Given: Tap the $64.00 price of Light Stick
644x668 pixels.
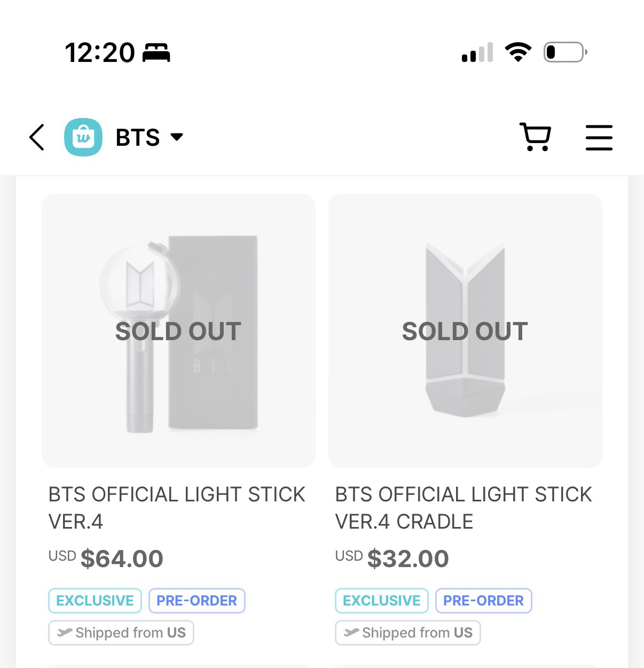Looking at the screenshot, I should [x=122, y=559].
